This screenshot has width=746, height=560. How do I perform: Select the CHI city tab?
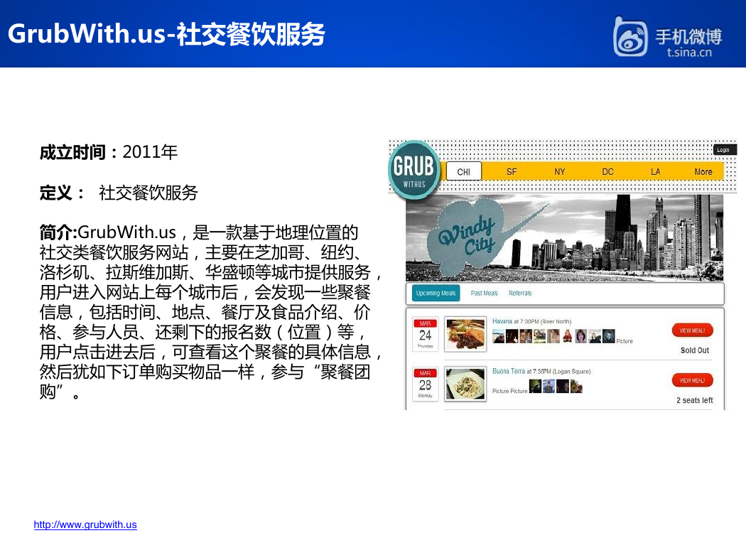(464, 172)
